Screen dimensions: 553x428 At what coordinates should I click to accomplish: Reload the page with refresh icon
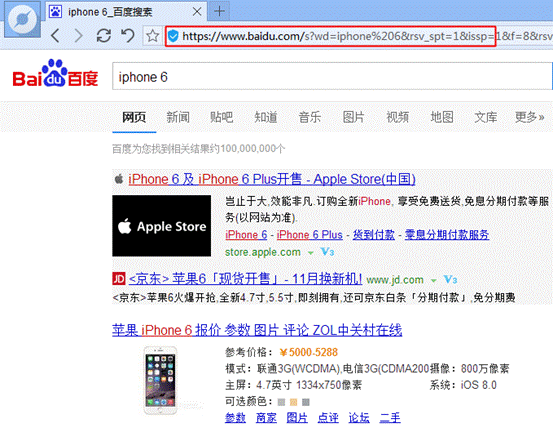(104, 36)
